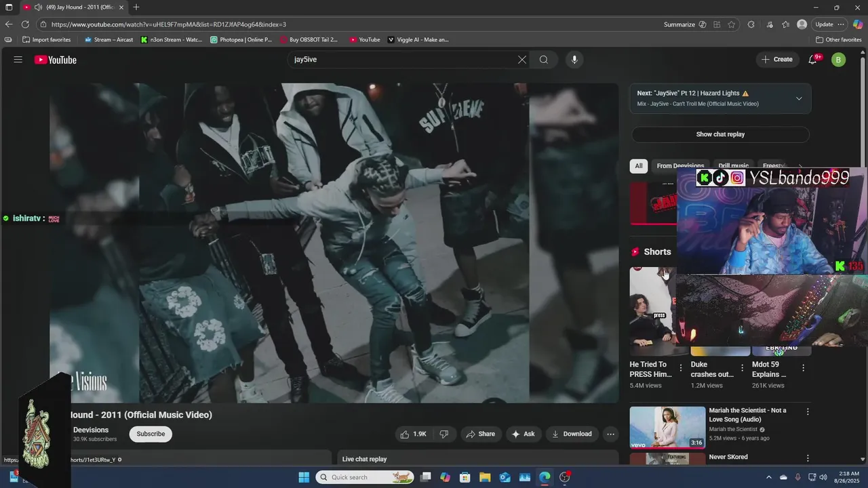The image size is (868, 488).
Task: Open File Explorer from taskbar
Action: coord(486,477)
